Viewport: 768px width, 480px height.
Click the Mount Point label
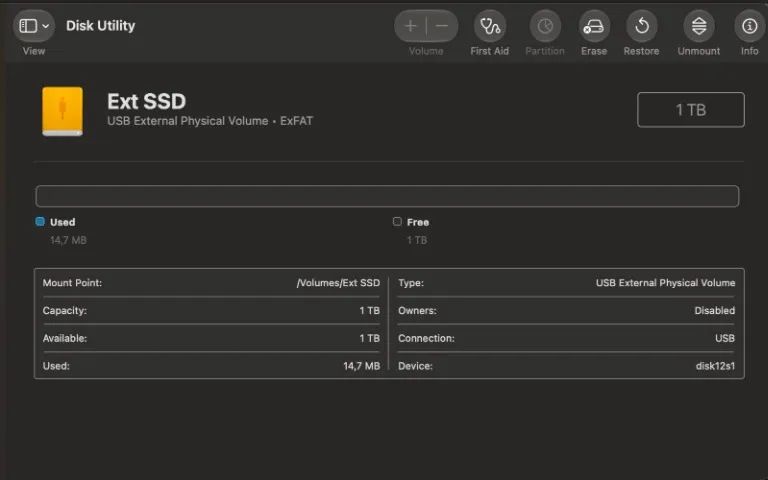pos(72,283)
